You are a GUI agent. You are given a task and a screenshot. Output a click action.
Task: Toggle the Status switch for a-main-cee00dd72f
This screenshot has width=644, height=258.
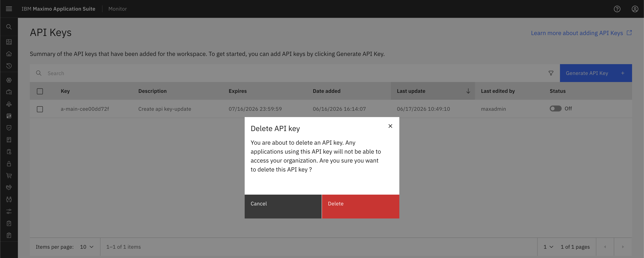tap(555, 108)
